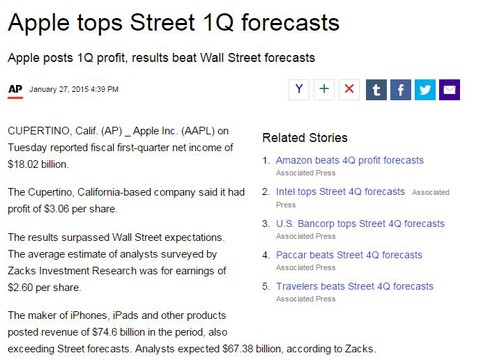Viewport: 490px width, 360px height.
Task: Open Amazon beats 4Q profit forecasts story
Action: [x=350, y=160]
